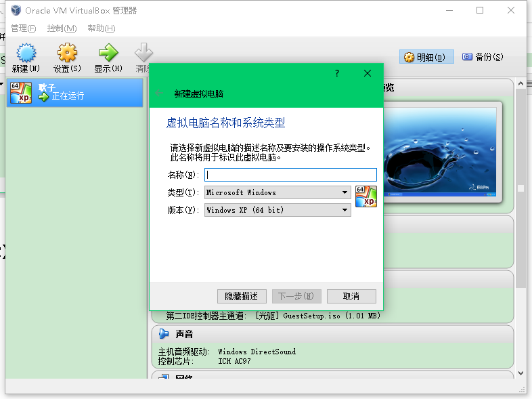532x399 pixels.
Task: Close the 新建虚拟电脑 dialog
Action: 367,73
